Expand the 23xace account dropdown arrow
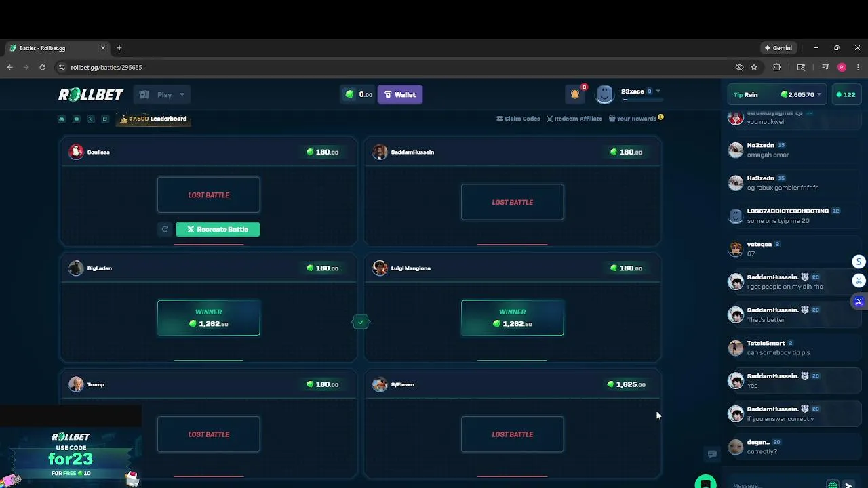Screen dimensions: 868x488 point(658,91)
